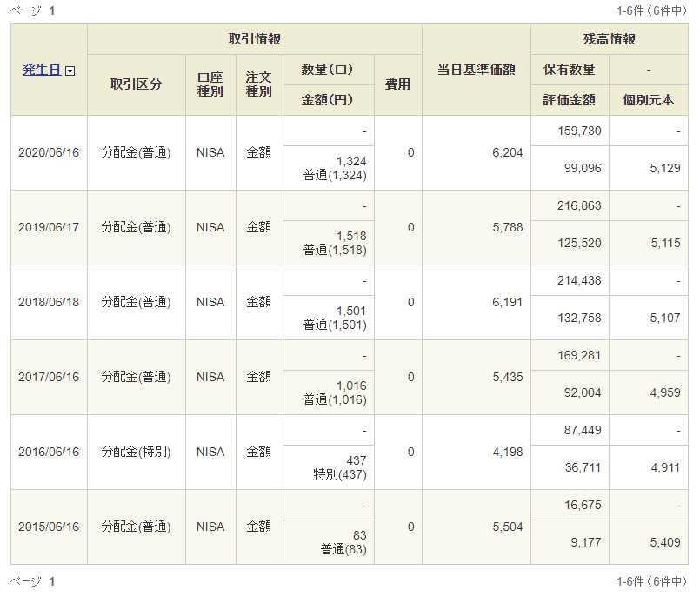Click the 費用 column header

click(x=397, y=84)
